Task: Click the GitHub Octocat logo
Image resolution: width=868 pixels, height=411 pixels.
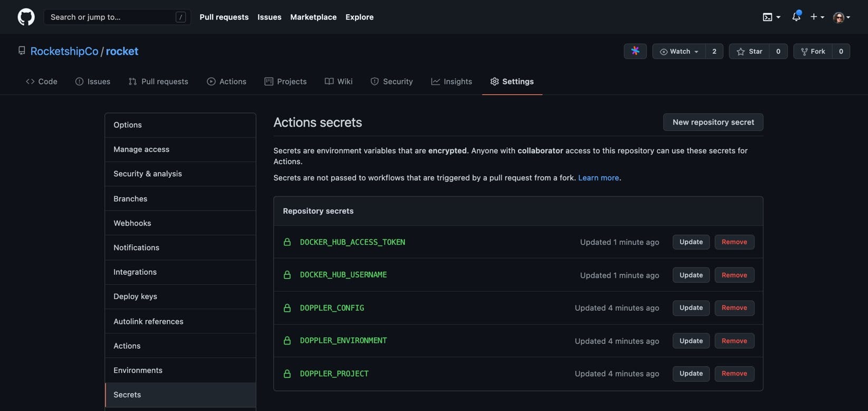Action: (26, 17)
